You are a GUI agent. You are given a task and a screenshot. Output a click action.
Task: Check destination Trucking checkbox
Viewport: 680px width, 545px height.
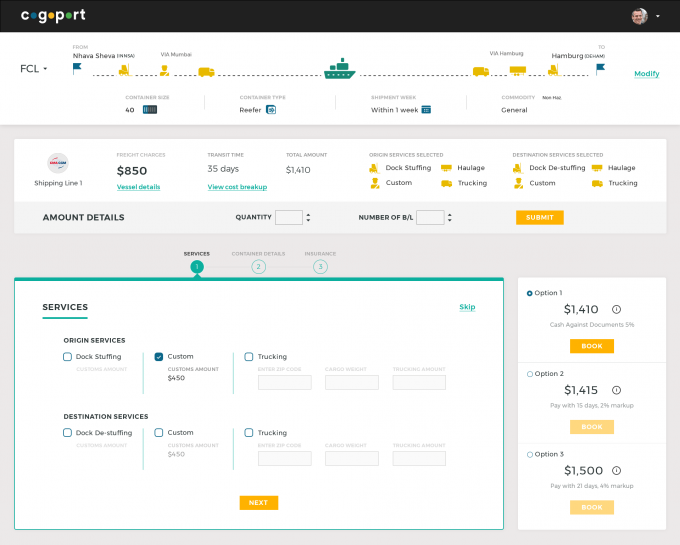pyautogui.click(x=249, y=433)
